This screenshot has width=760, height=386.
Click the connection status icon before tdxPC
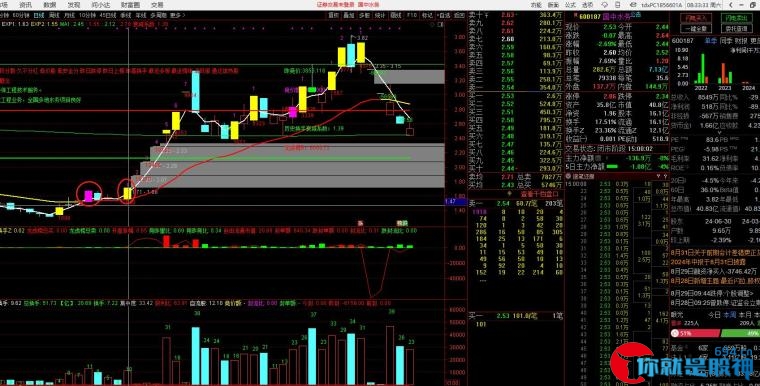[x=633, y=5]
